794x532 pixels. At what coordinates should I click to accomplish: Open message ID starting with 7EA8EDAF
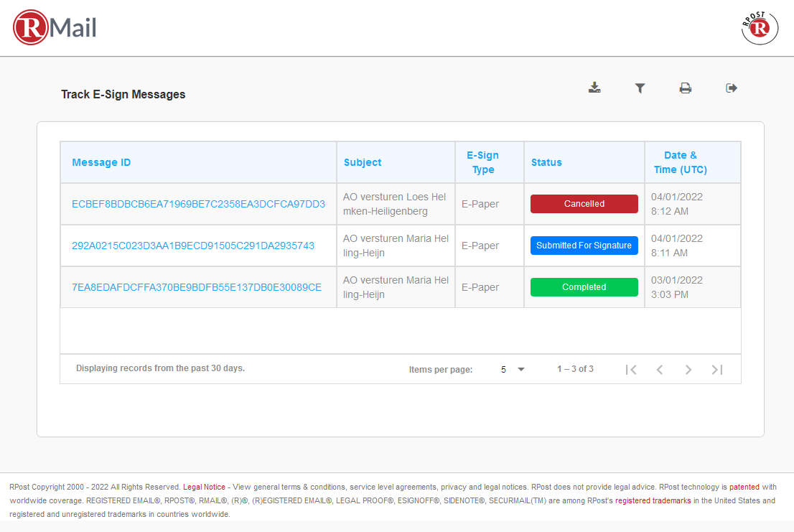point(197,287)
